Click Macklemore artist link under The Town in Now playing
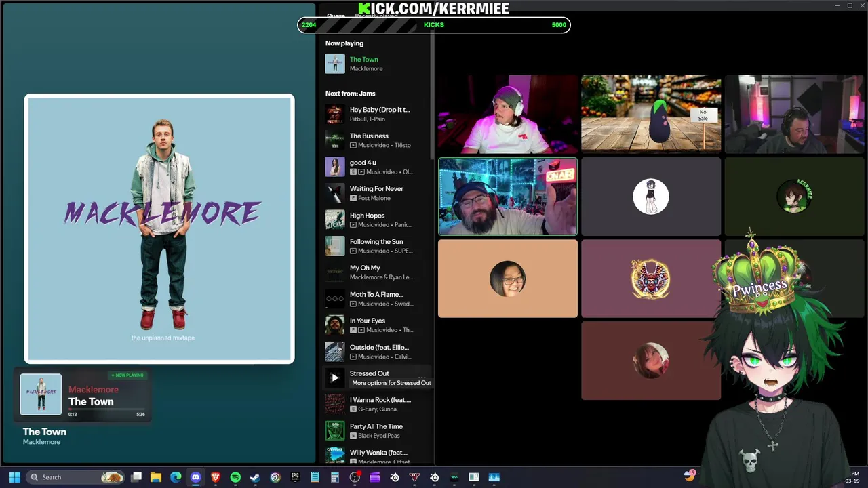 pos(366,68)
